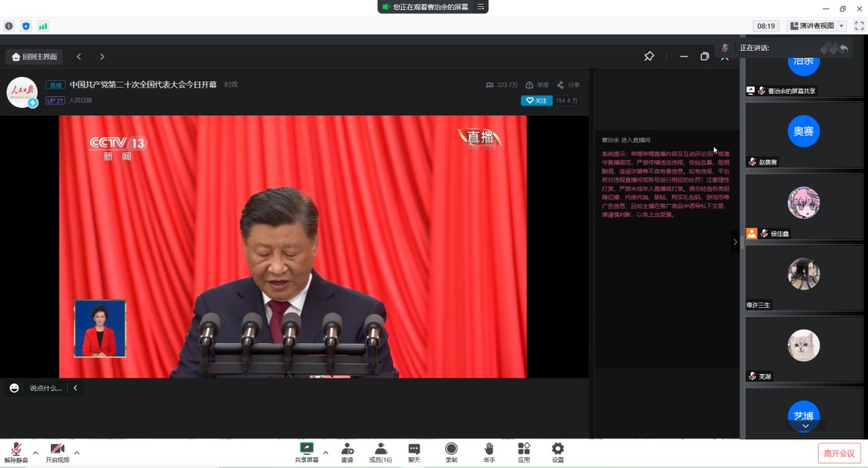Click the 关注 follow button
Image resolution: width=868 pixels, height=468 pixels.
pyautogui.click(x=536, y=100)
